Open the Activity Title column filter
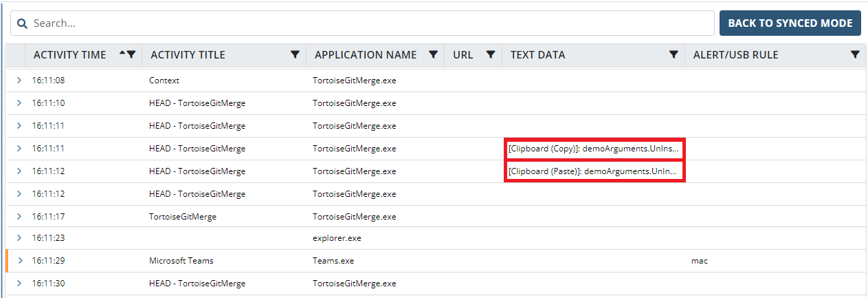The width and height of the screenshot is (868, 298). coord(295,55)
